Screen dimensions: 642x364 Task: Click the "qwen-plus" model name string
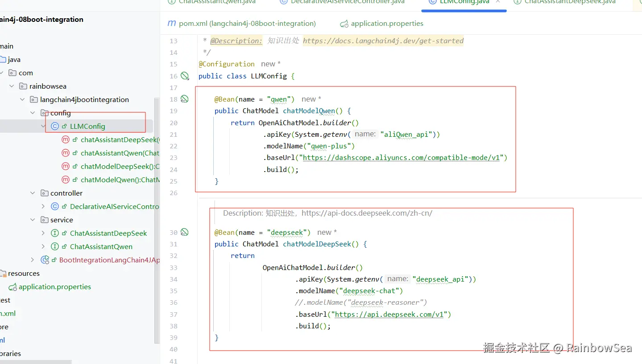(x=330, y=146)
